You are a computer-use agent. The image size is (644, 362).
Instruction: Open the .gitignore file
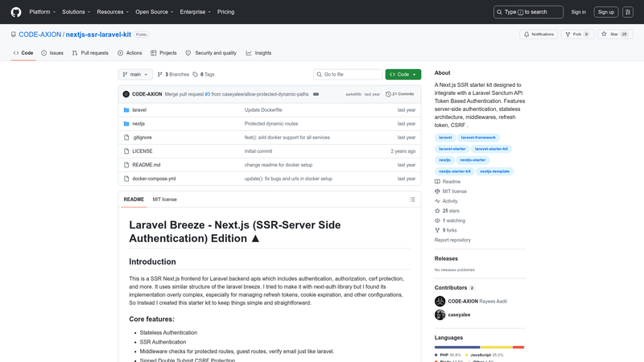(142, 138)
